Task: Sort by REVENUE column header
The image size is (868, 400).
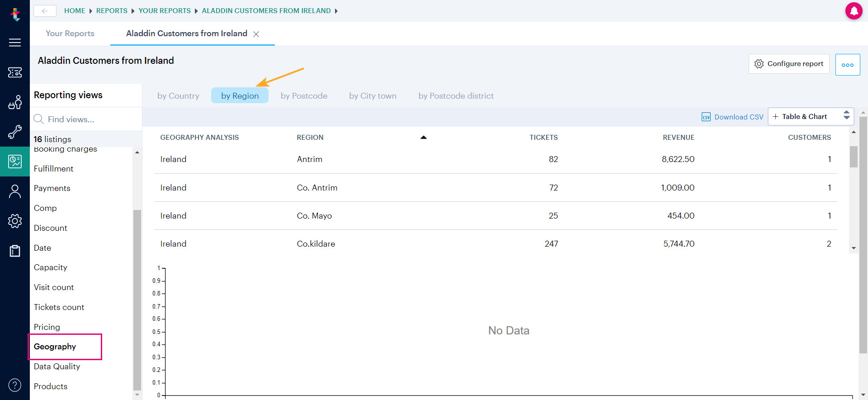Action: tap(679, 137)
